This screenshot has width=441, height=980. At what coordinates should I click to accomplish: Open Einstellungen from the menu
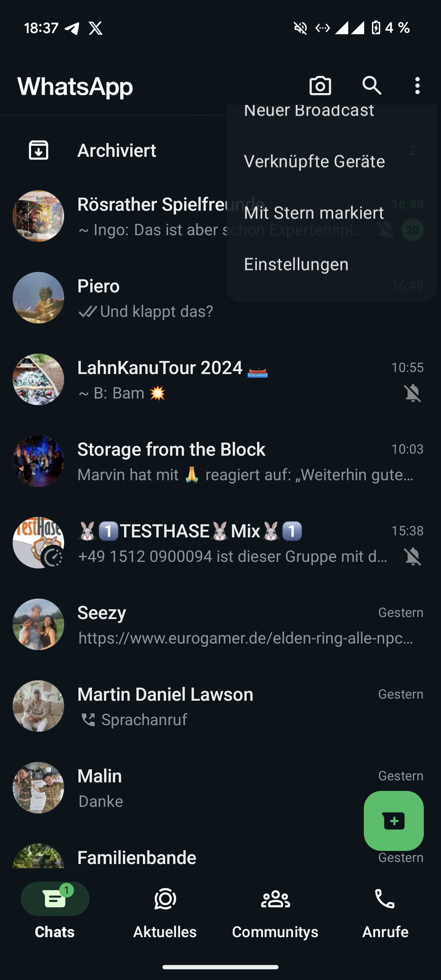[296, 264]
